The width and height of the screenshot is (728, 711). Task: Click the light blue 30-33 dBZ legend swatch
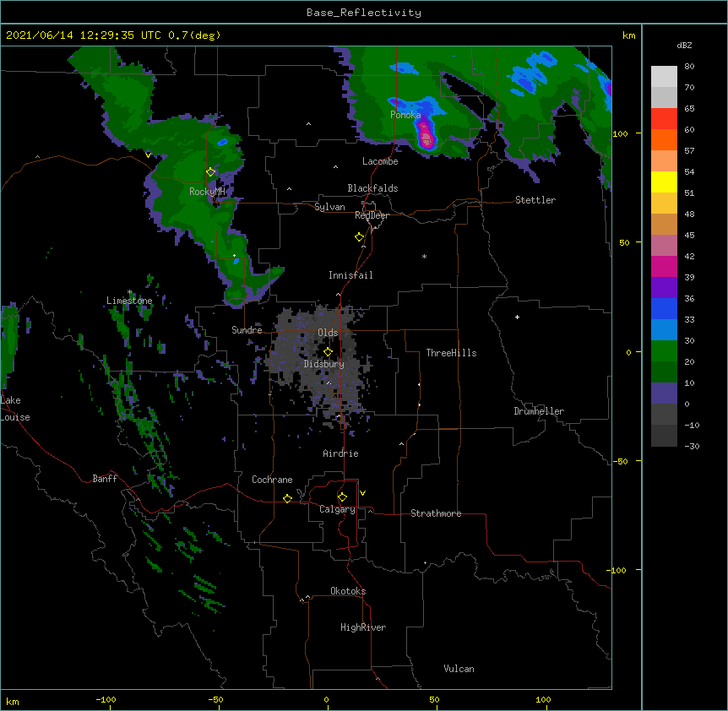pos(664,329)
